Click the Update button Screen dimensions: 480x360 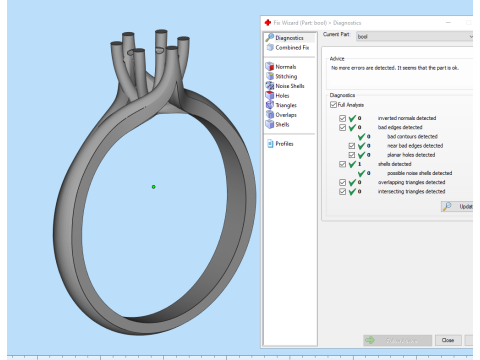click(x=457, y=207)
